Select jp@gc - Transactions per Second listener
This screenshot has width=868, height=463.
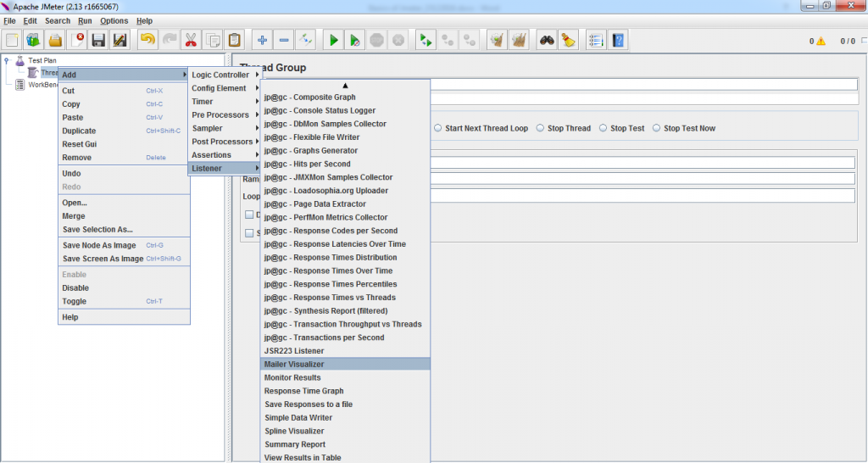[345, 337]
